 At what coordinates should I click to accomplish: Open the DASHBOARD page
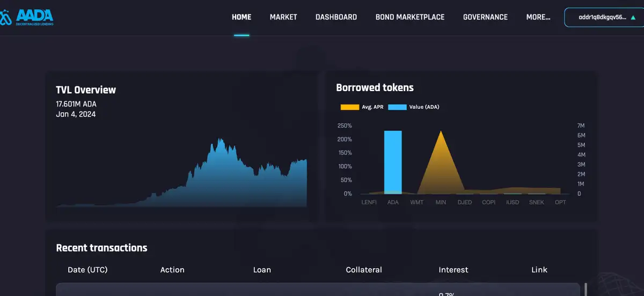click(x=336, y=17)
